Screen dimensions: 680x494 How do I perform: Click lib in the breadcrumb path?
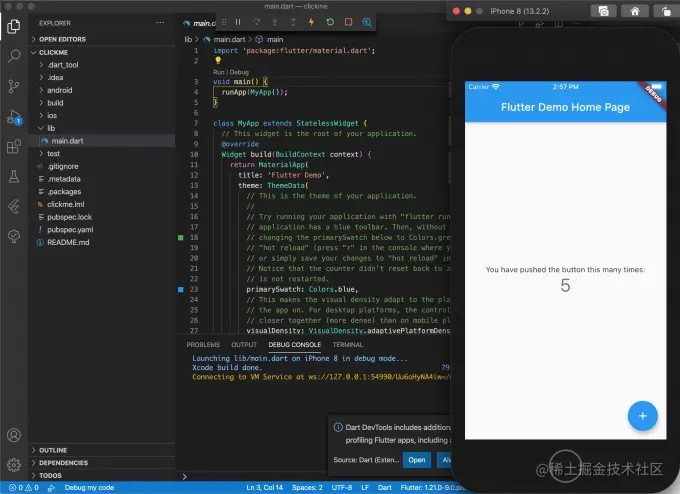coord(188,39)
